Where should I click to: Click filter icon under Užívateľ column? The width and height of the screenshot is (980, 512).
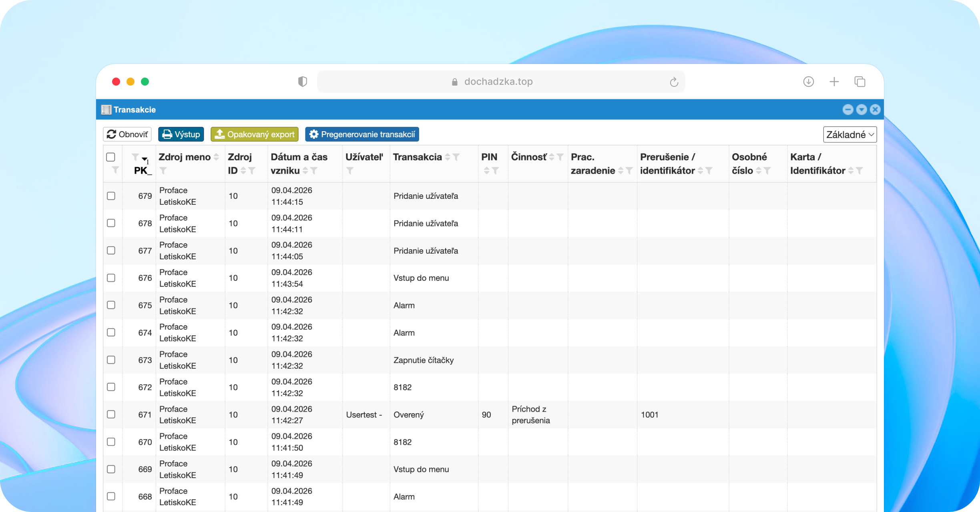click(x=350, y=171)
